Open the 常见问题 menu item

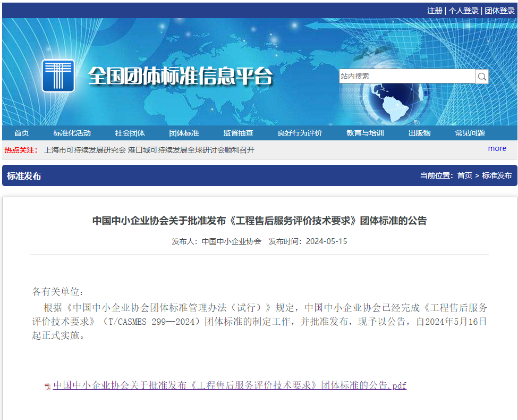coord(470,133)
